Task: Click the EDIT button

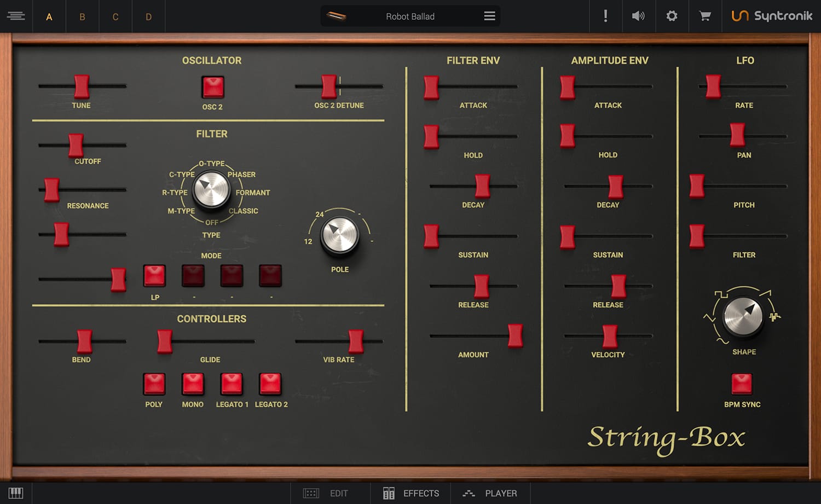Action: (x=326, y=493)
